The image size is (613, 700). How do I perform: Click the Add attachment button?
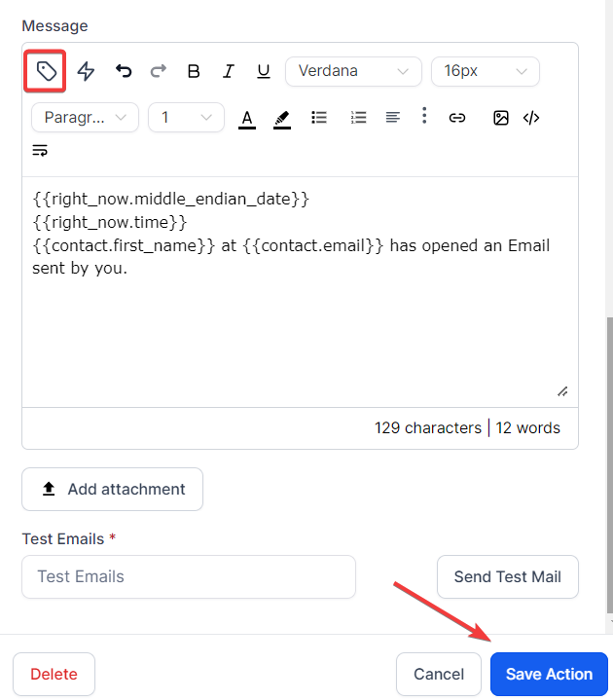[113, 490]
